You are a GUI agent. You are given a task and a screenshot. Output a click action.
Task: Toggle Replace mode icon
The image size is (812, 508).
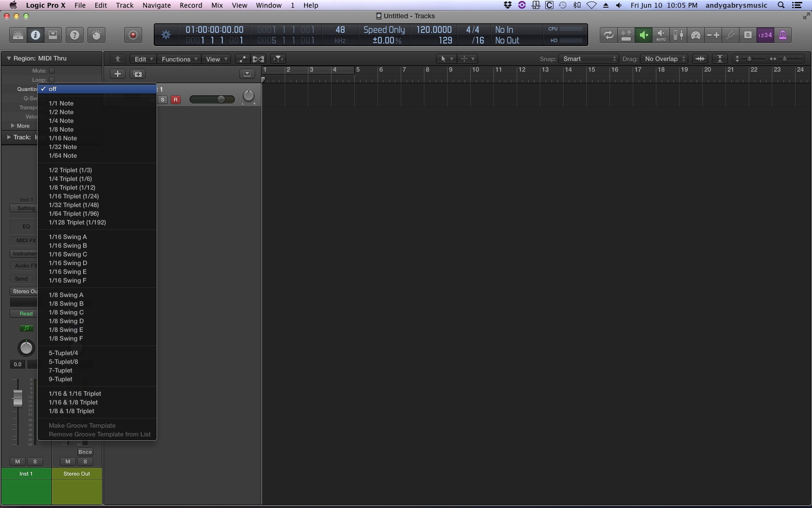click(626, 35)
